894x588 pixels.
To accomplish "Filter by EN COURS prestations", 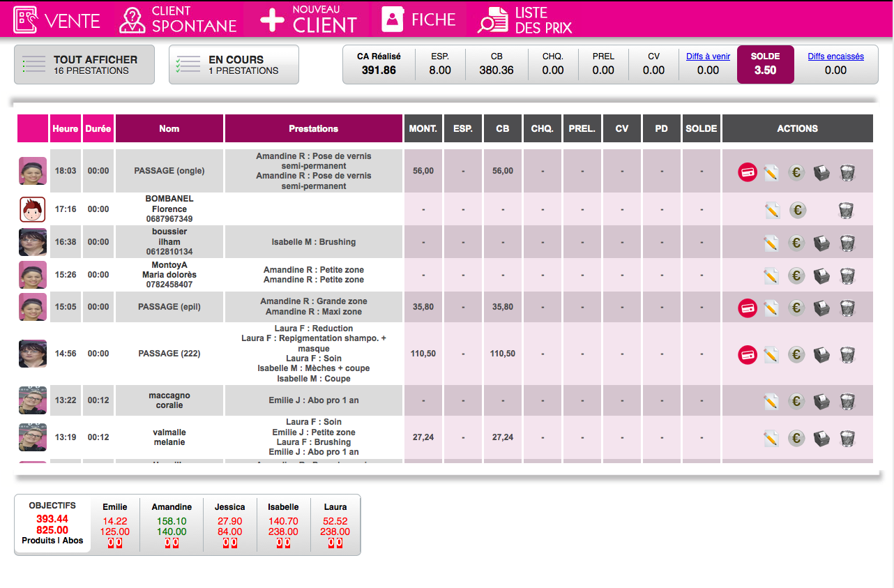I will (234, 65).
